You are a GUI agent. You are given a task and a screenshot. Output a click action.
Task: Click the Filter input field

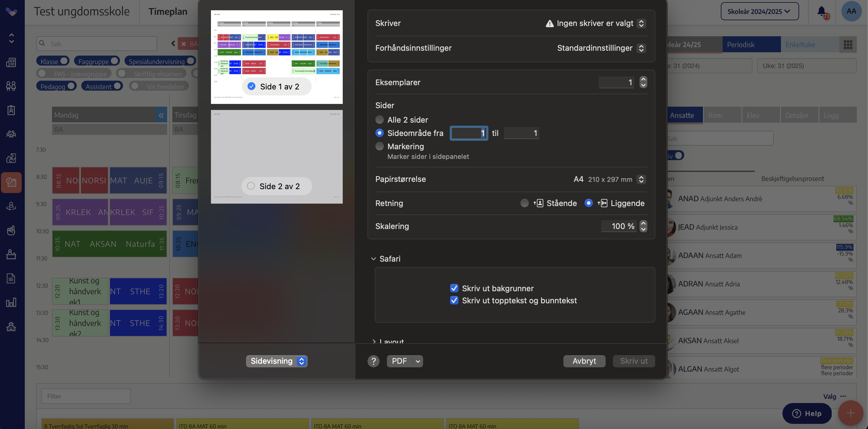86,396
